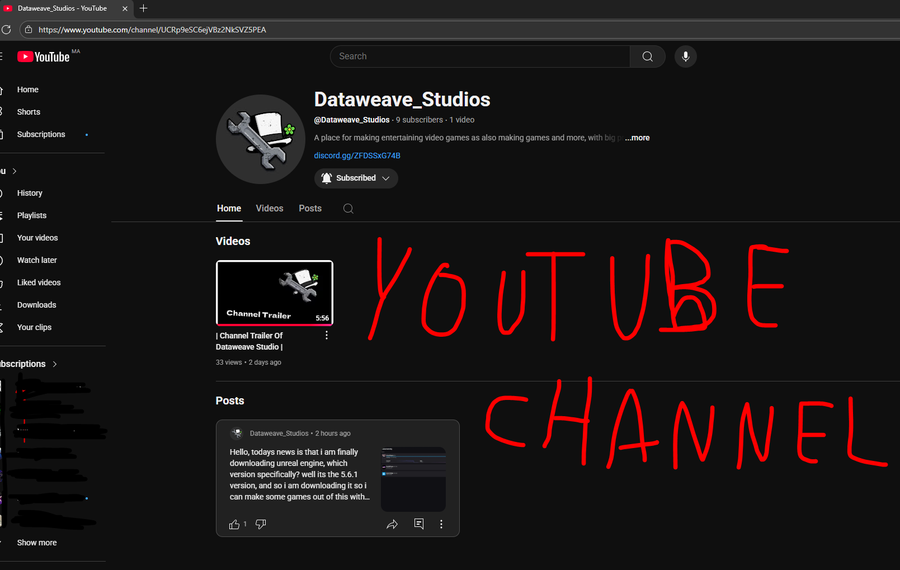Viewport: 900px width, 570px height.
Task: Open History in sidebar
Action: 30,193
